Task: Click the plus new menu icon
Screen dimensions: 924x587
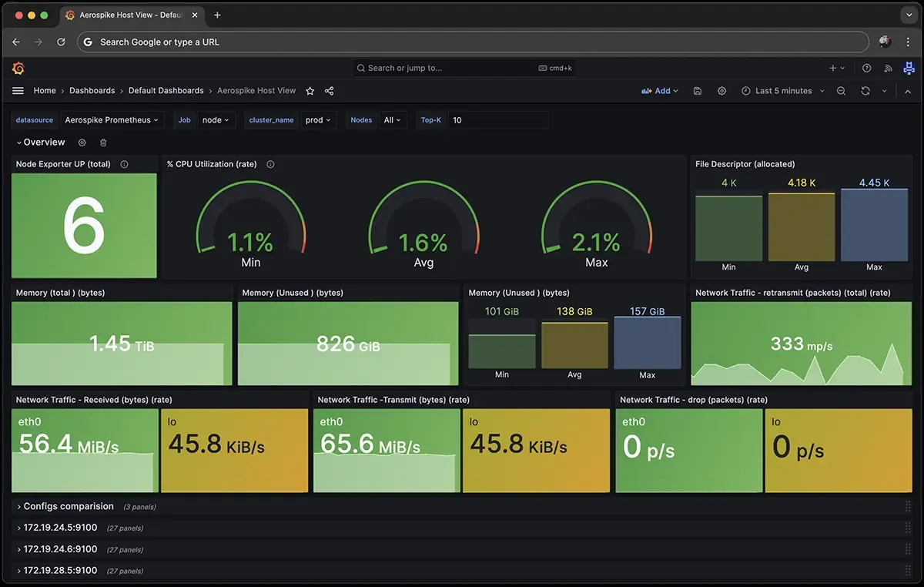Action: pos(837,68)
